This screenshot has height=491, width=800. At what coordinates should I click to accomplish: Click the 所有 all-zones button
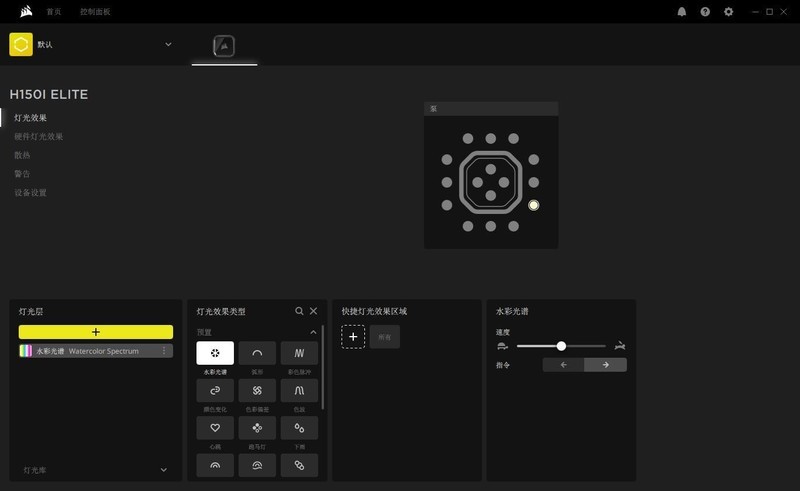coord(385,337)
